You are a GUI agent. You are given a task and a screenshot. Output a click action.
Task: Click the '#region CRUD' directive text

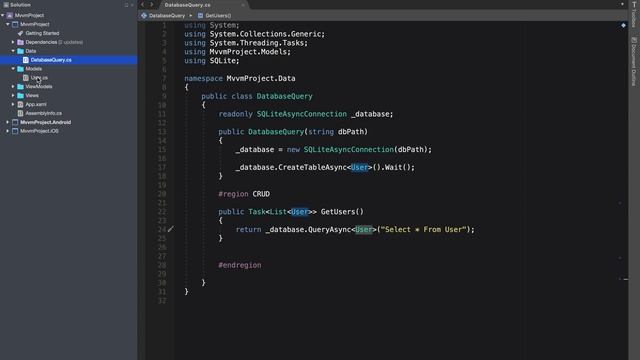click(x=244, y=194)
